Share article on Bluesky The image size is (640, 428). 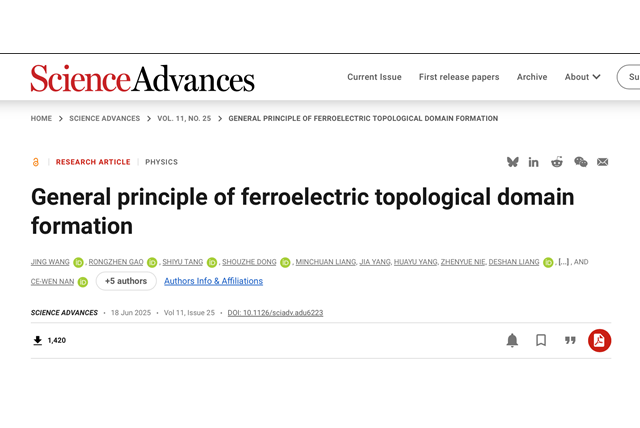coord(513,162)
